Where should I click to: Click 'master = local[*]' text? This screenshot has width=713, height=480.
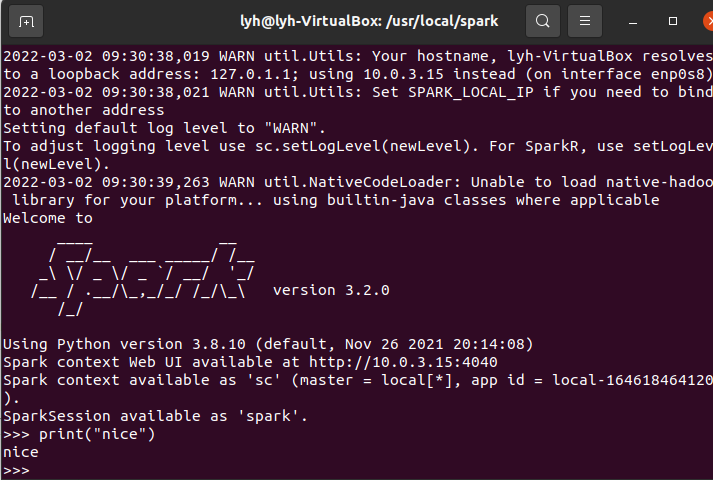pos(376,380)
